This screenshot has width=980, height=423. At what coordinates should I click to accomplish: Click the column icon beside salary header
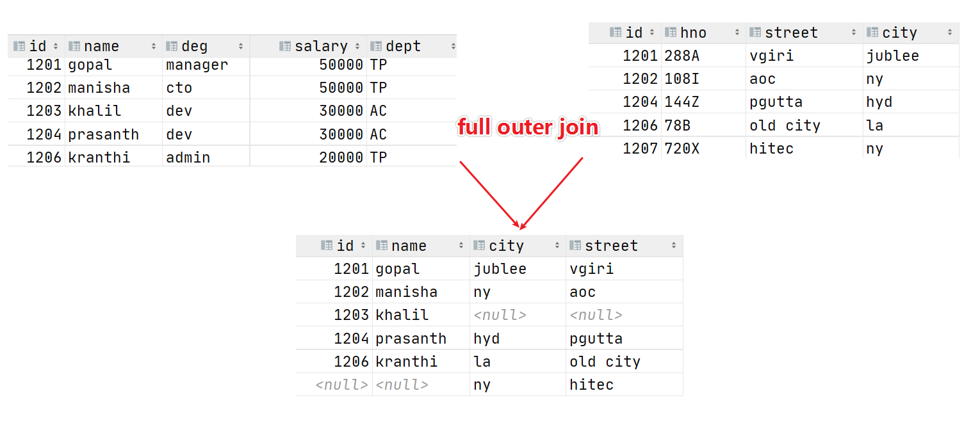pos(285,46)
